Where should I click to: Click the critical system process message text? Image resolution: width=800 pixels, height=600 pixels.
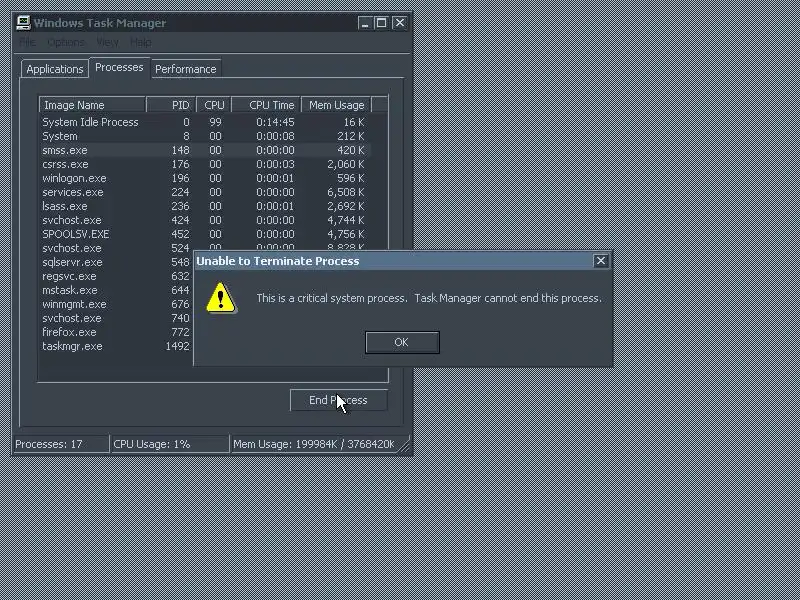[x=429, y=298]
